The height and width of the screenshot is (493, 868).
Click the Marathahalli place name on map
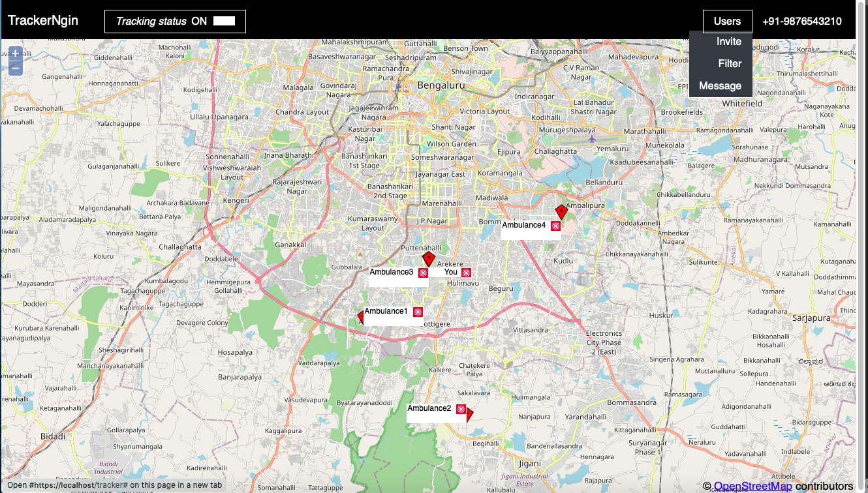pos(645,131)
